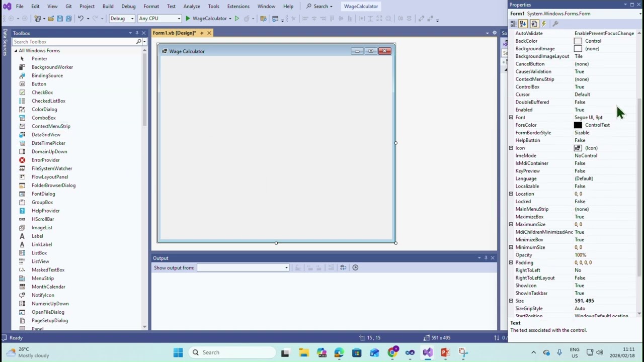Click the Properties panel vertical scrollbar

pos(639,188)
